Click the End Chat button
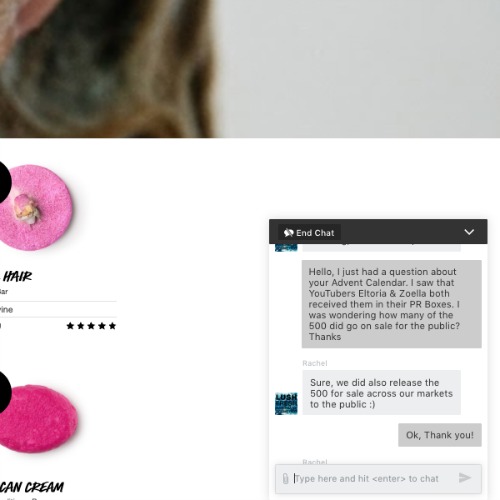Viewport: 500px width, 500px height. coord(309,233)
